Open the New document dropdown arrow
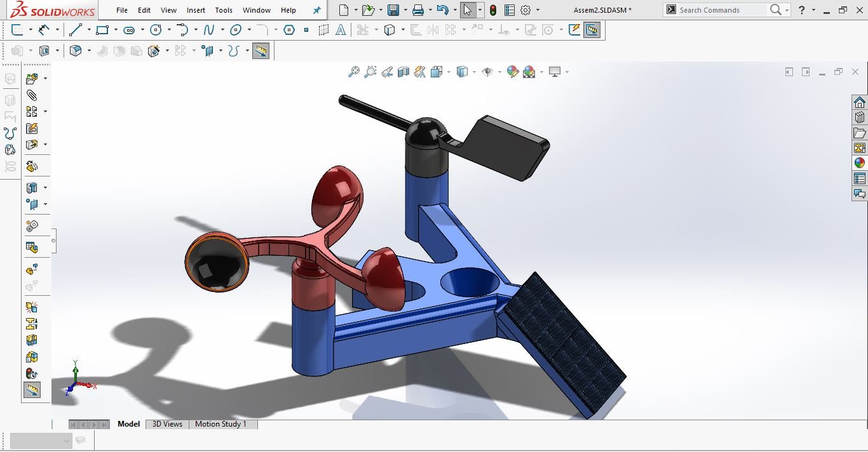The height and width of the screenshot is (452, 868). pyautogui.click(x=356, y=10)
